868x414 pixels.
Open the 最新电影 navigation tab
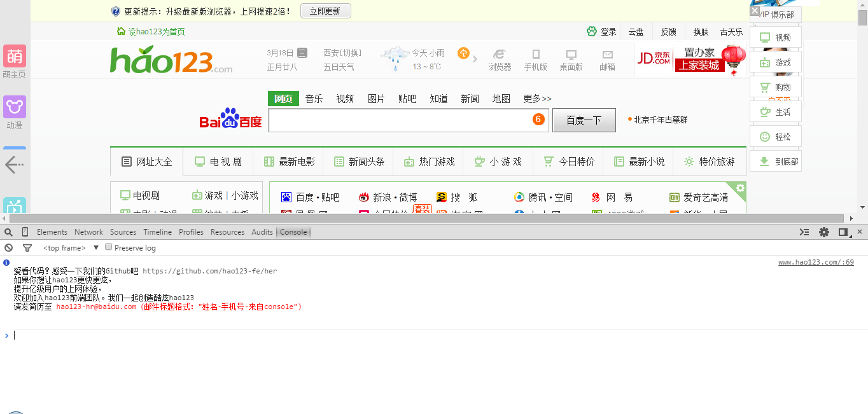[x=289, y=162]
